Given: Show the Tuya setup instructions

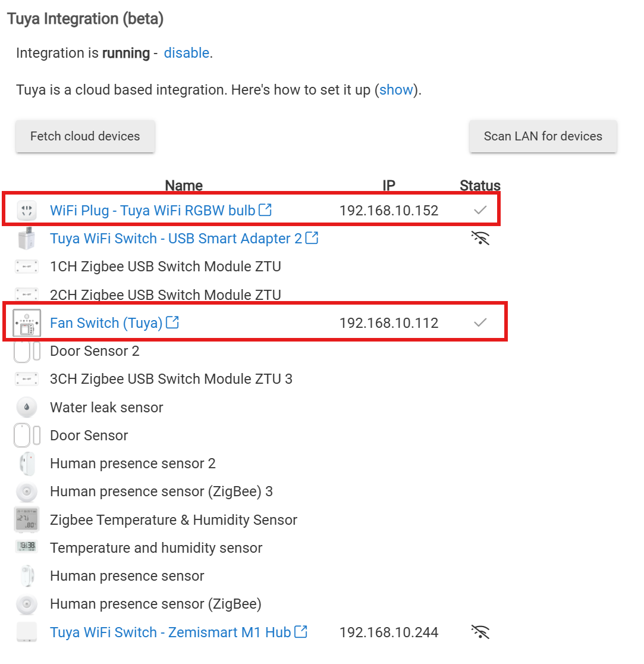Looking at the screenshot, I should (x=396, y=90).
